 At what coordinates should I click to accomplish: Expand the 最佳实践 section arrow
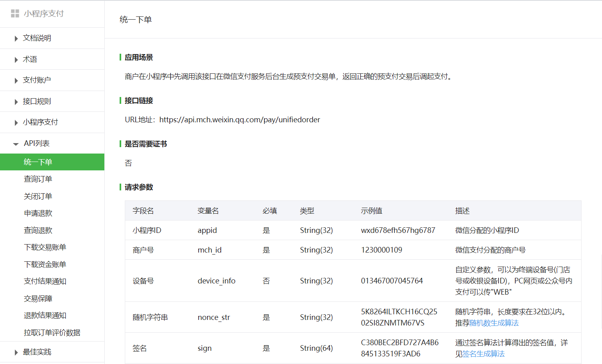click(16, 352)
